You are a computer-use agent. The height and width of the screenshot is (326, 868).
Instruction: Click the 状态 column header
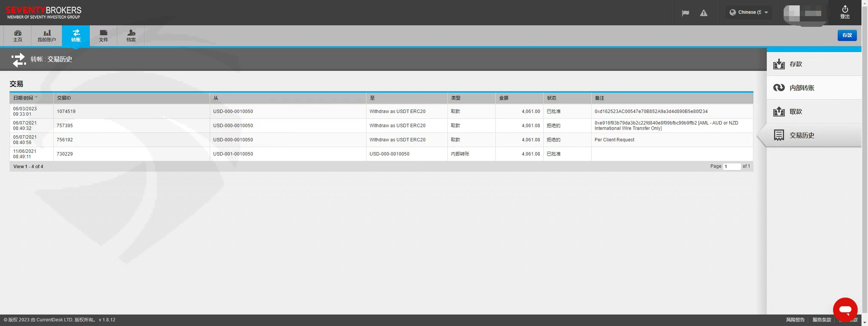coord(567,98)
